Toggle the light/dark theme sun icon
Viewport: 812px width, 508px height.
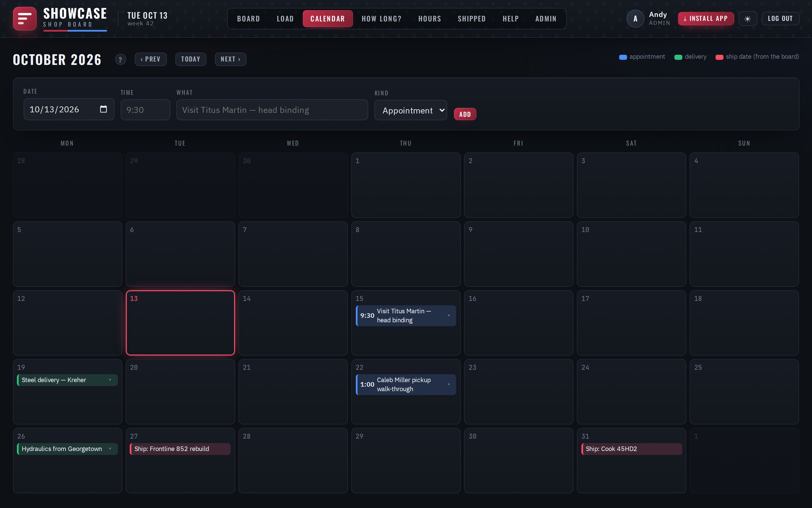click(748, 19)
